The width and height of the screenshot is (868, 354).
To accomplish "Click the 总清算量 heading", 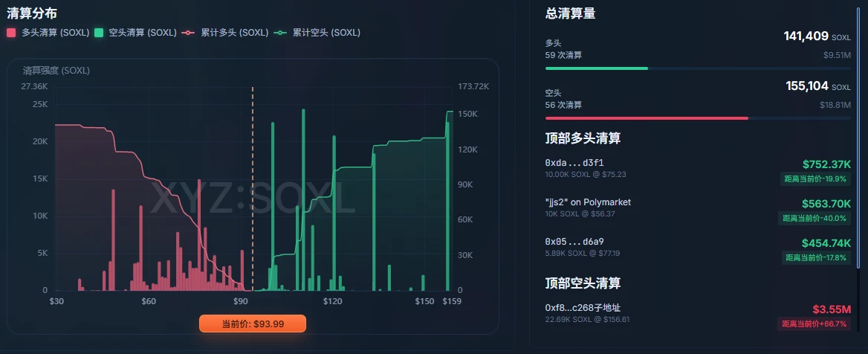I will tap(570, 14).
